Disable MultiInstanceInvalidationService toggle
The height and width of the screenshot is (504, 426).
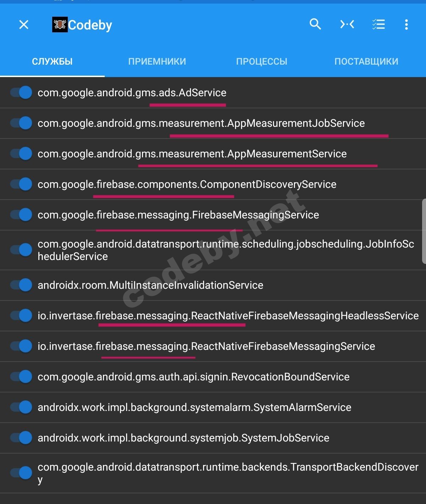coord(21,285)
